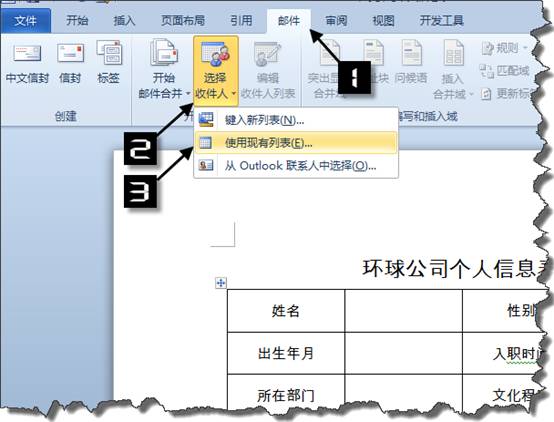
Task: Click the 标签 labels icon
Action: pos(109,53)
